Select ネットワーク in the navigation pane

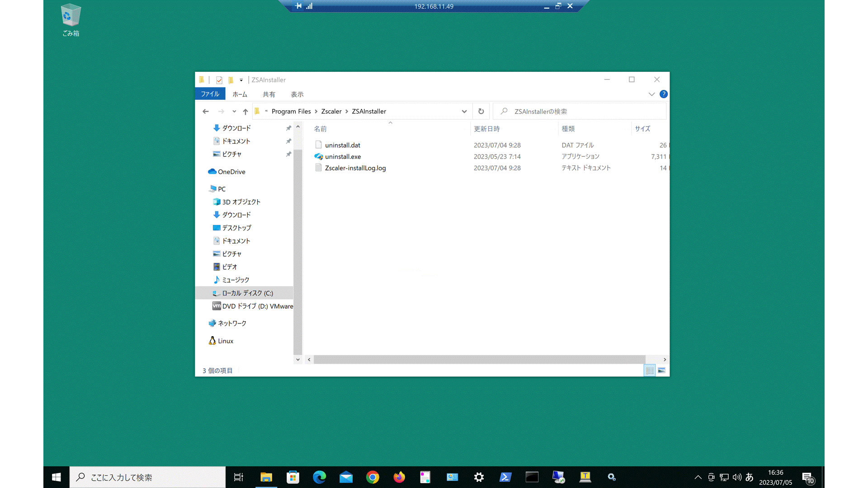232,323
